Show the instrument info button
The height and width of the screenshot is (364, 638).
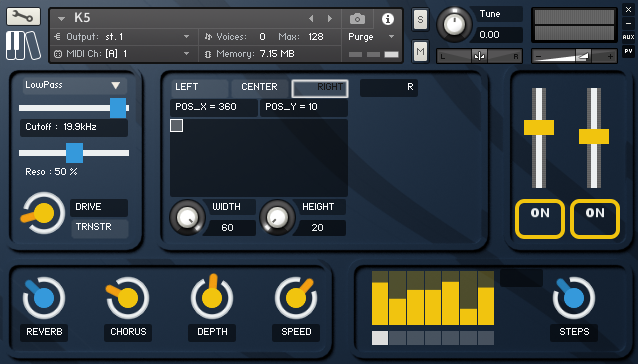[x=388, y=19]
